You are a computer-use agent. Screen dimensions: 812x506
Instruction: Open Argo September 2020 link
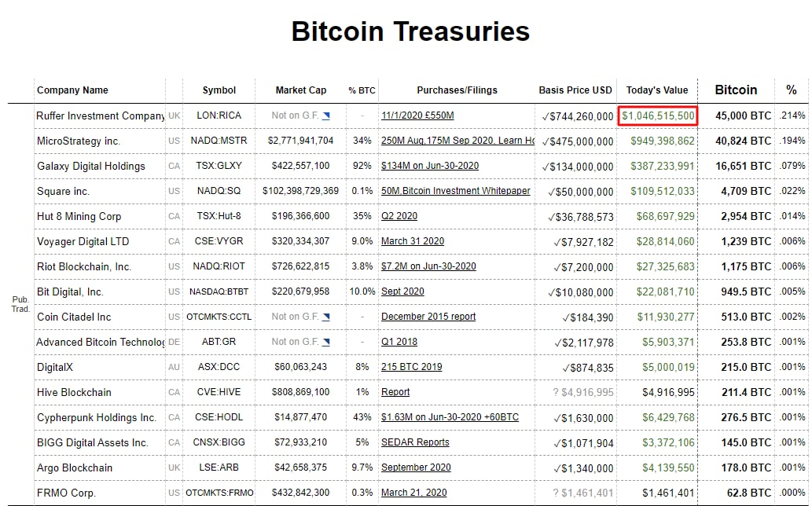416,467
